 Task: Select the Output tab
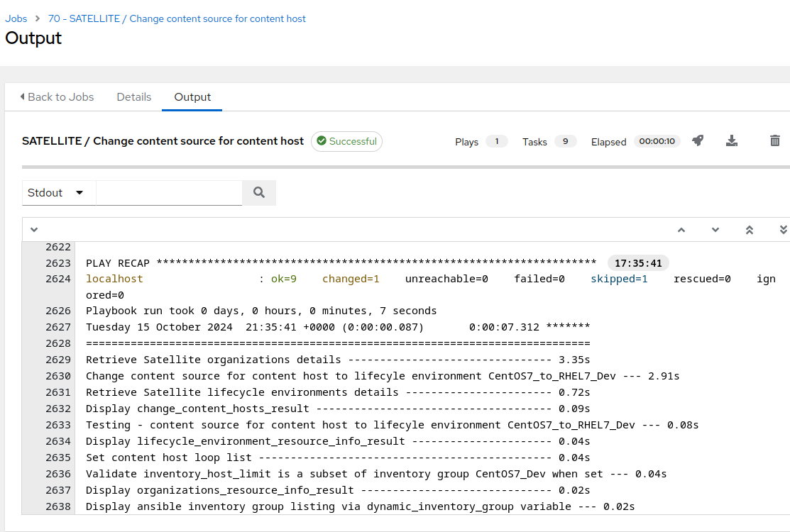(x=192, y=97)
